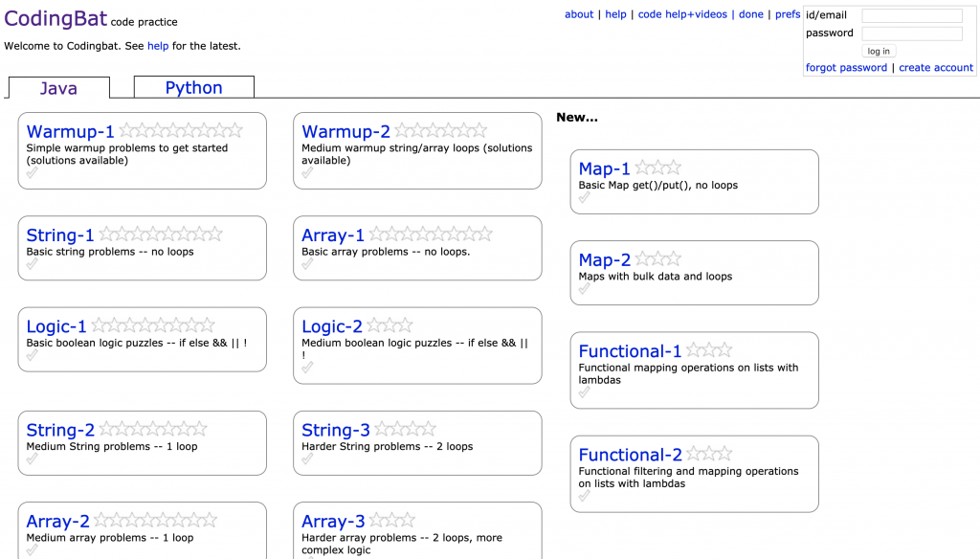
Task: Click the forgot password link
Action: tap(846, 68)
